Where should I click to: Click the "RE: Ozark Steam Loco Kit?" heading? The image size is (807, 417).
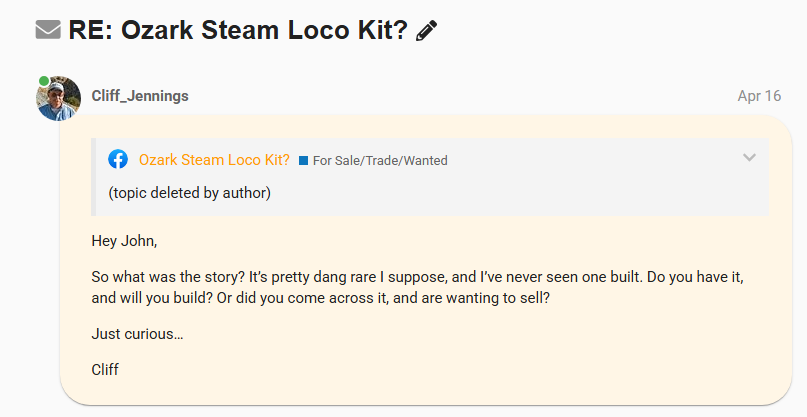click(x=238, y=30)
